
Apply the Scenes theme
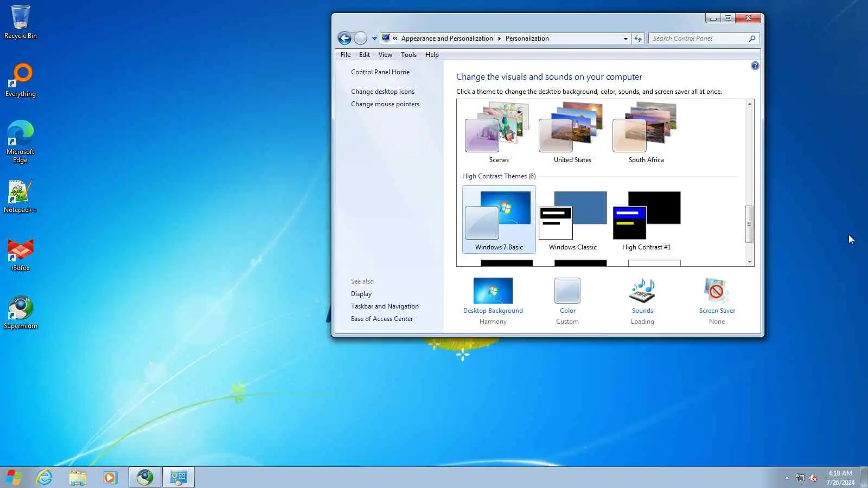point(499,133)
